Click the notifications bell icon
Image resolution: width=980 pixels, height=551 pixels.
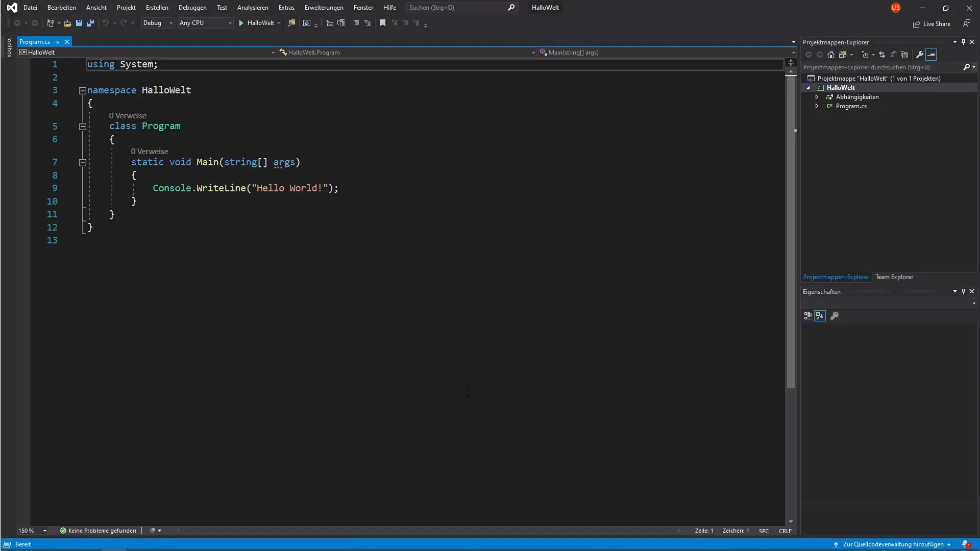click(966, 544)
